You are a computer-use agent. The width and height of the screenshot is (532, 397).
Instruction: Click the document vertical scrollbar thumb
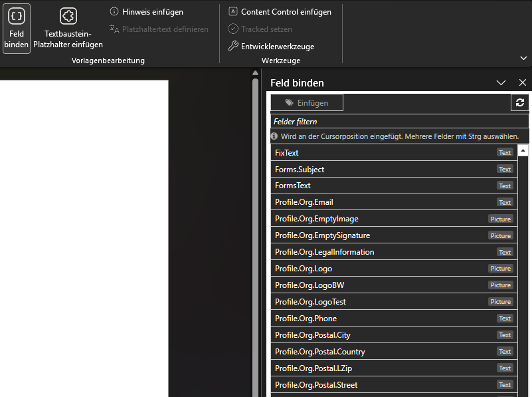[x=256, y=237]
